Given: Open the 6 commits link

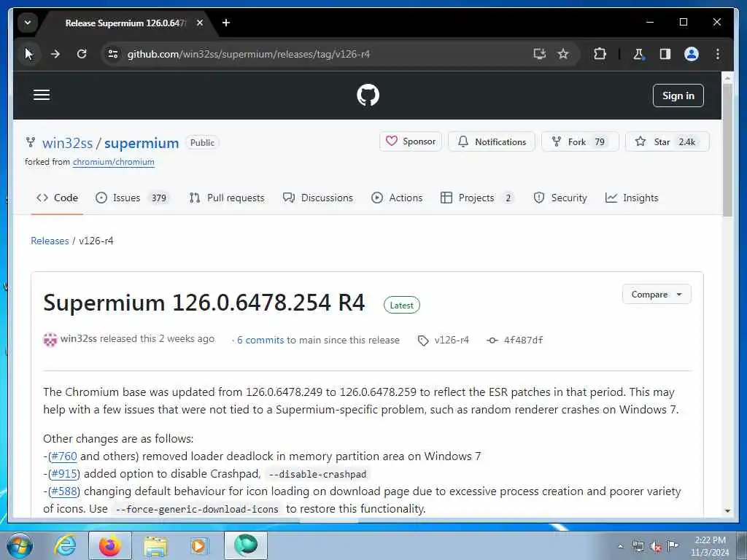Looking at the screenshot, I should pos(260,340).
